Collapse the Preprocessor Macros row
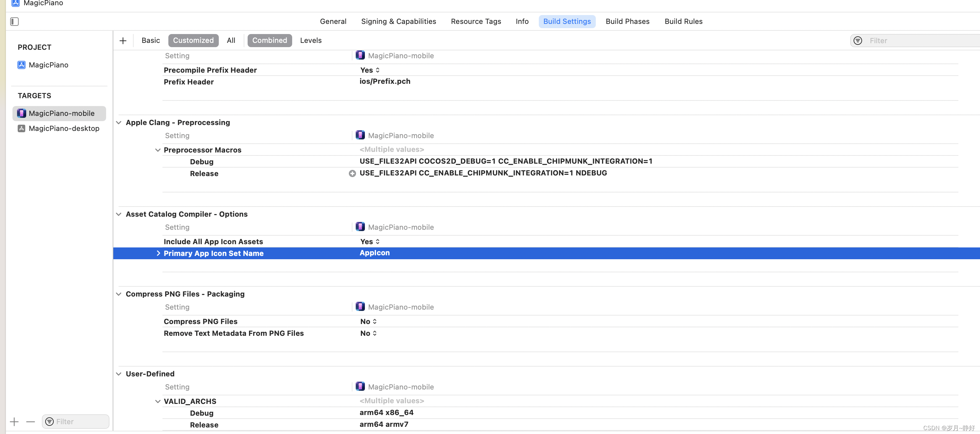The height and width of the screenshot is (434, 980). coord(158,150)
